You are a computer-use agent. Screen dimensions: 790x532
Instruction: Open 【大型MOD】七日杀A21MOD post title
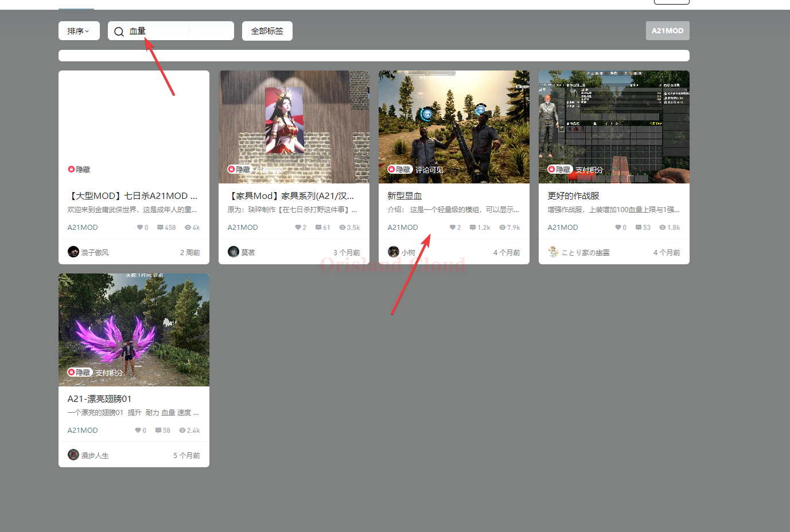133,196
